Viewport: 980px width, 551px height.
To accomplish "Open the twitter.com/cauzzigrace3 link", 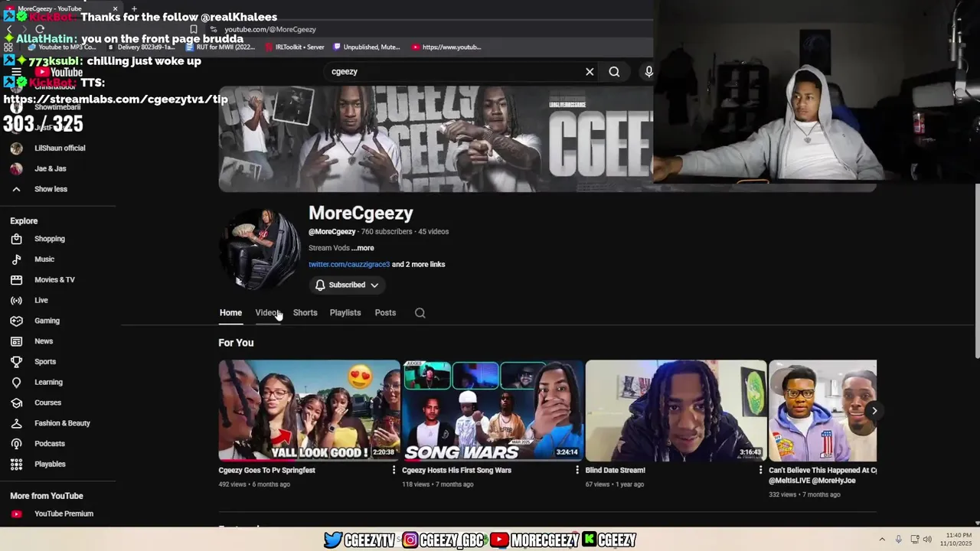I will pyautogui.click(x=349, y=265).
